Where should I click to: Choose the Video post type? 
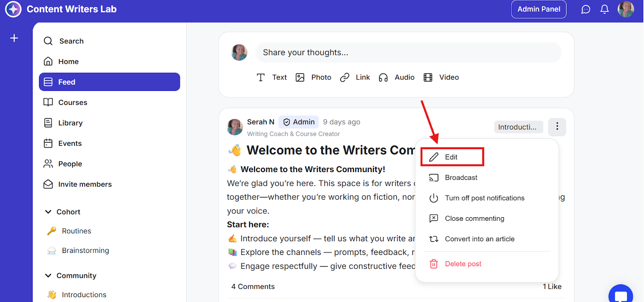tap(441, 77)
